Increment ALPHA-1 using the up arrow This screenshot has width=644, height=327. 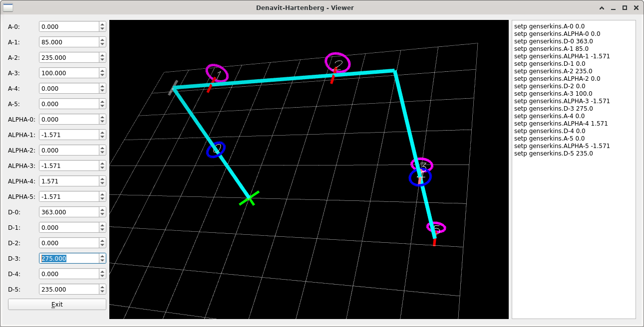click(102, 132)
